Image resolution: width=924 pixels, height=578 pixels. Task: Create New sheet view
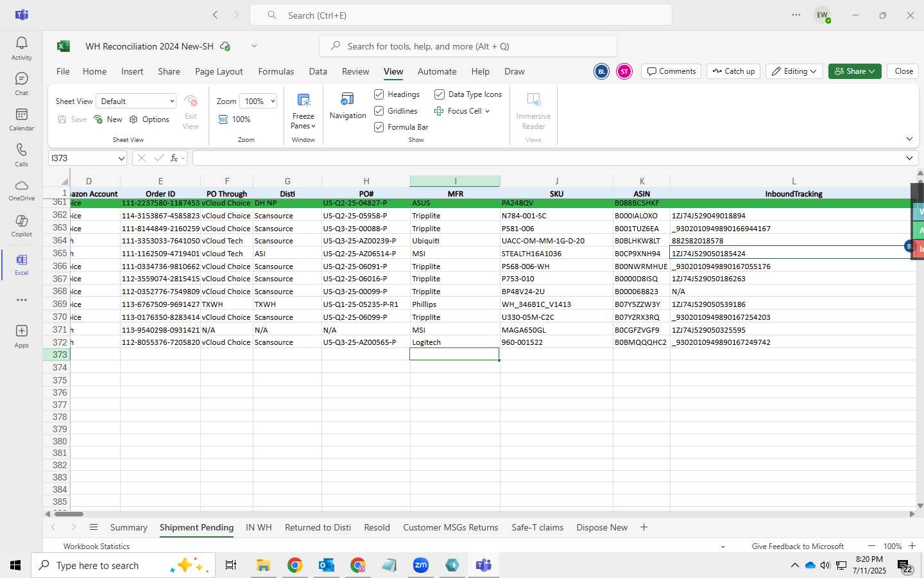click(x=108, y=119)
